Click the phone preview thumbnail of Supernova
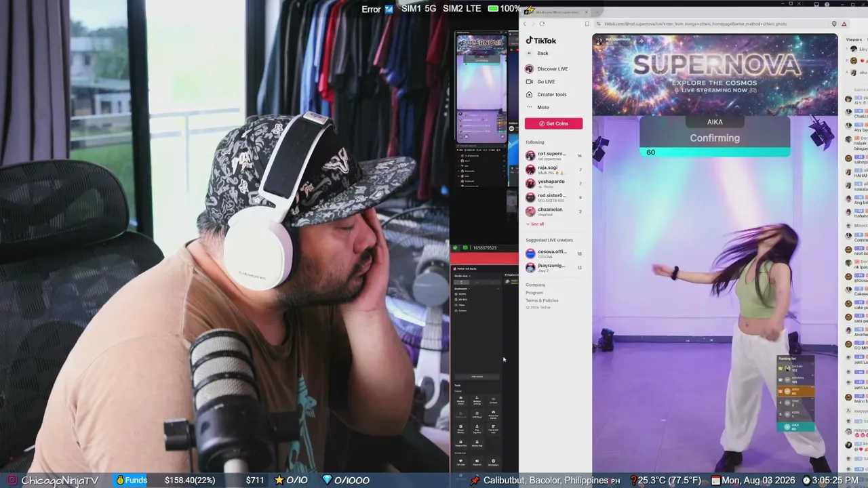 click(x=481, y=88)
